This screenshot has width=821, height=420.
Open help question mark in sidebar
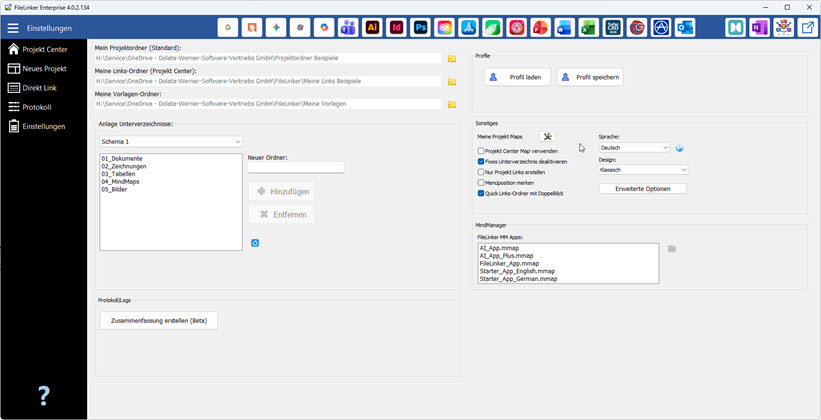pyautogui.click(x=44, y=396)
